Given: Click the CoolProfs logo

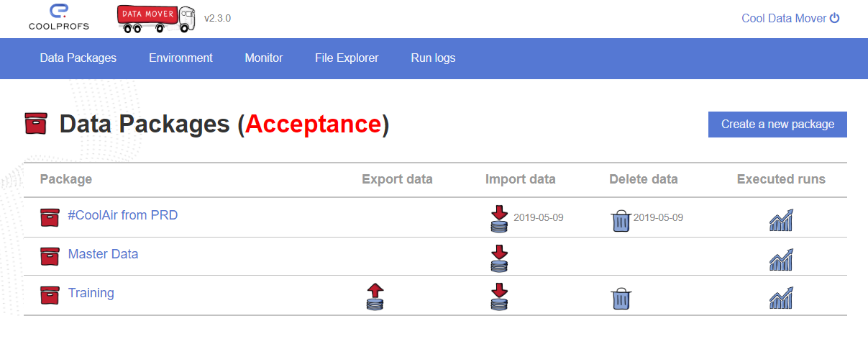Looking at the screenshot, I should pos(59,18).
